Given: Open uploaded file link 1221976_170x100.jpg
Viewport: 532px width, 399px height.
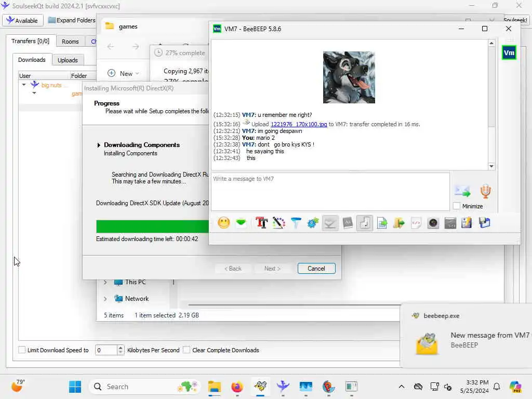Looking at the screenshot, I should coord(299,124).
